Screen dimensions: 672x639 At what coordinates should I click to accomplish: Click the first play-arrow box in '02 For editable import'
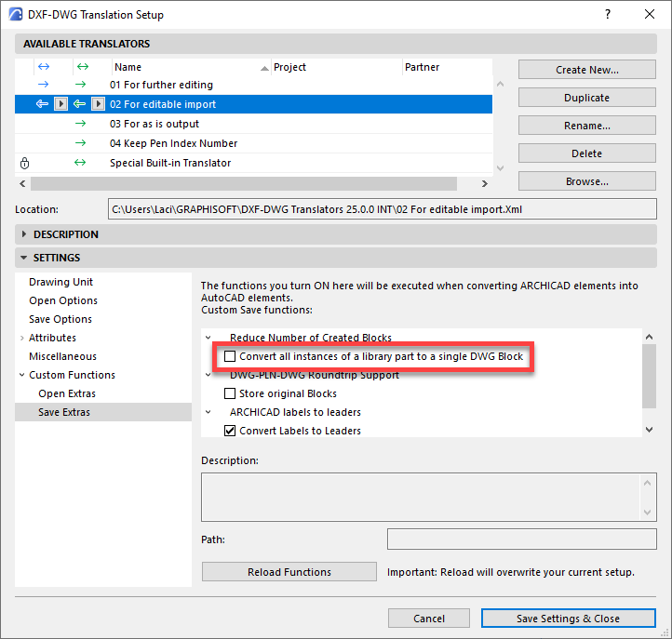pyautogui.click(x=60, y=103)
